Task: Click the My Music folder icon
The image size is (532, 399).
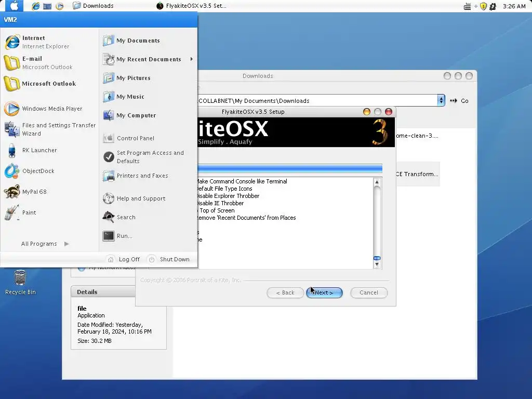Action: 109,97
